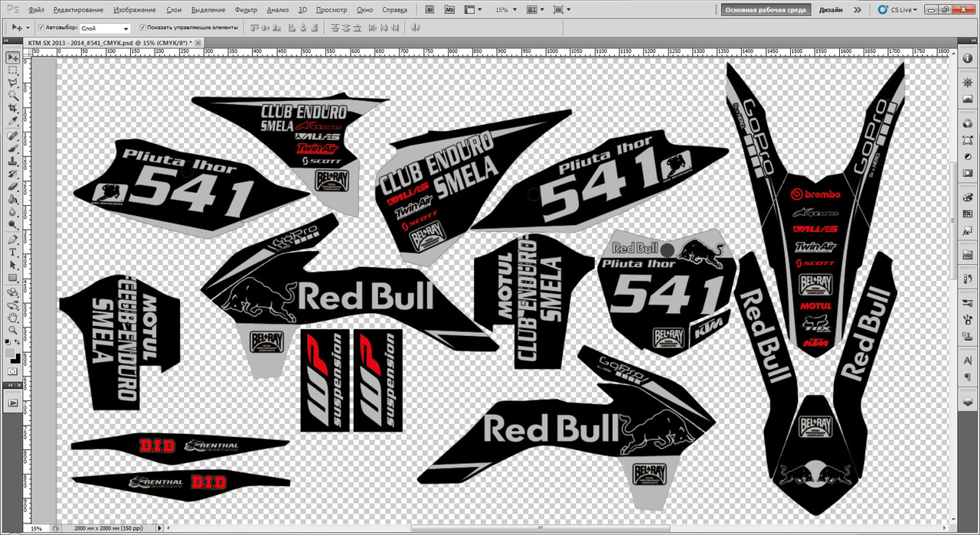Select the Crop tool

[x=13, y=109]
